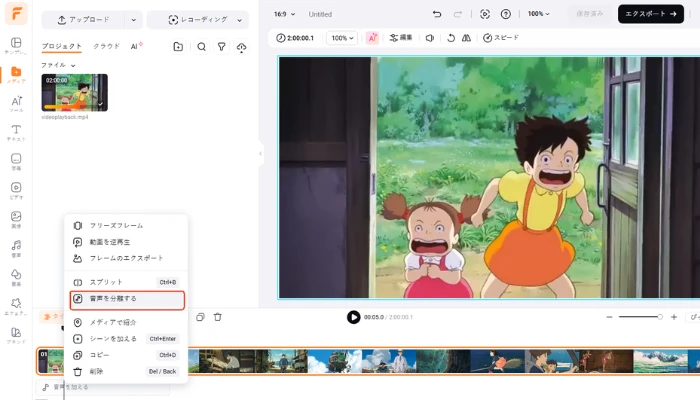
Task: Play the video preview
Action: pos(354,317)
